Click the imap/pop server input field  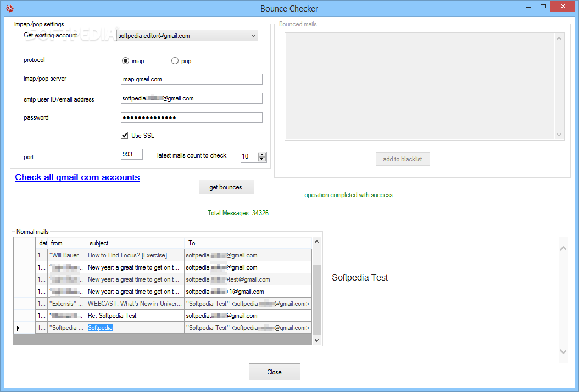click(x=192, y=79)
